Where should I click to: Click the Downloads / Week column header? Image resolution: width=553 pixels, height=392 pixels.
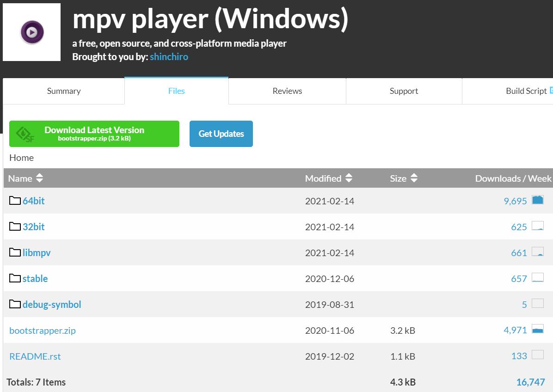(513, 178)
